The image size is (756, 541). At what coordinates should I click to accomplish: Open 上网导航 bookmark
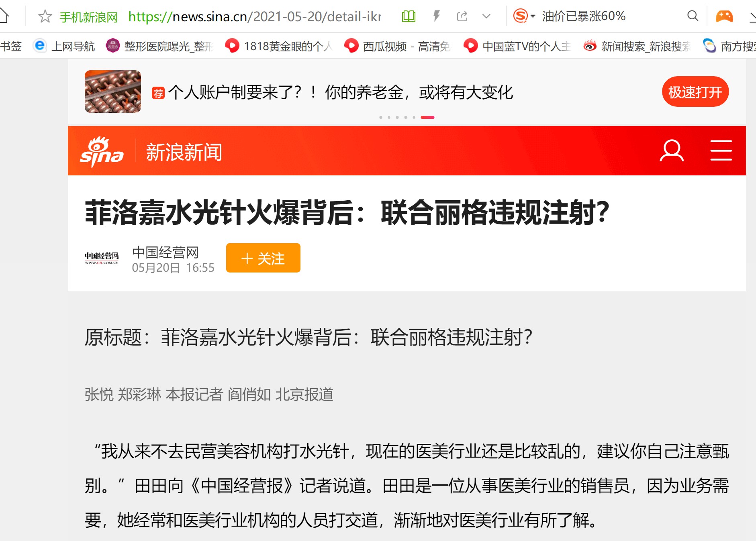pos(64,46)
